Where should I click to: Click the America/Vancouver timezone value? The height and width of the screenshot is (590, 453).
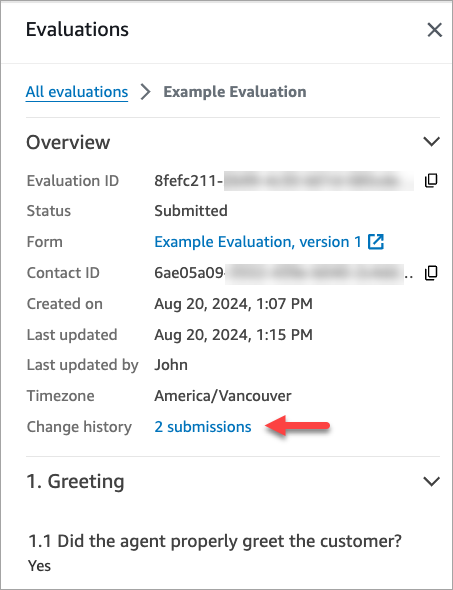[x=223, y=396]
